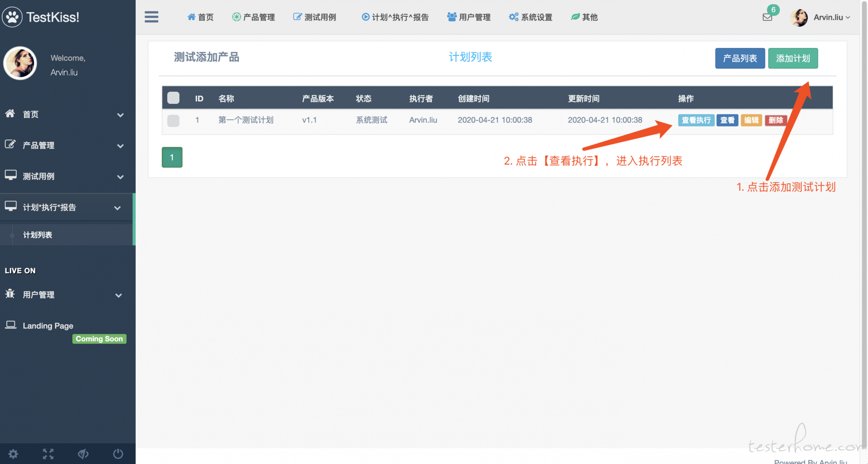Open 计划^执行^报告 in top navigation
Screen dimensions: 868x464
[395, 17]
